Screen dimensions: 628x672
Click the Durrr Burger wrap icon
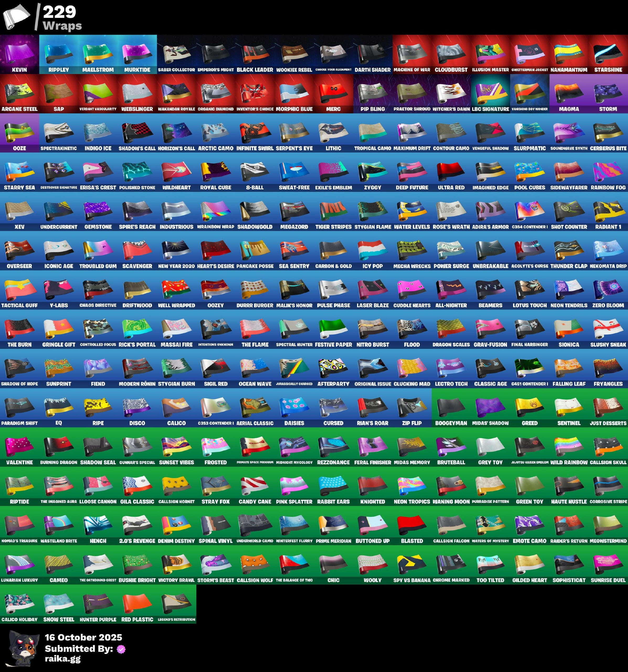255,289
